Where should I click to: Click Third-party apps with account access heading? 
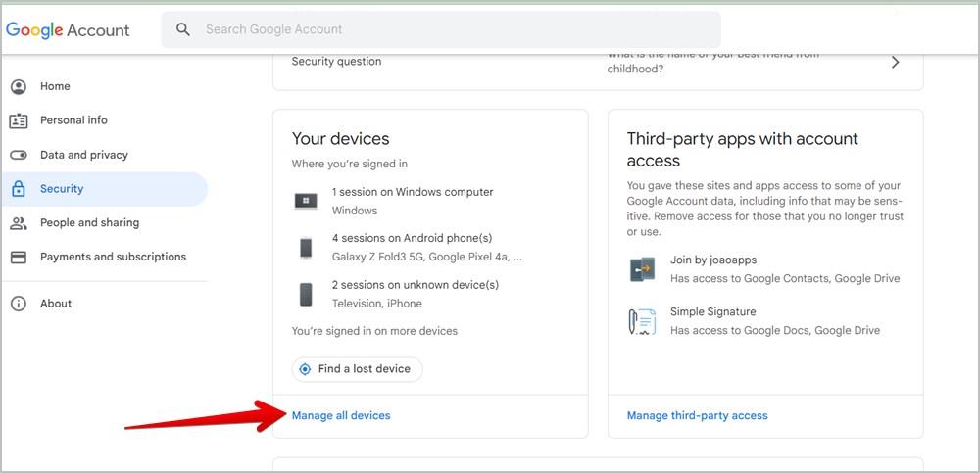[743, 149]
